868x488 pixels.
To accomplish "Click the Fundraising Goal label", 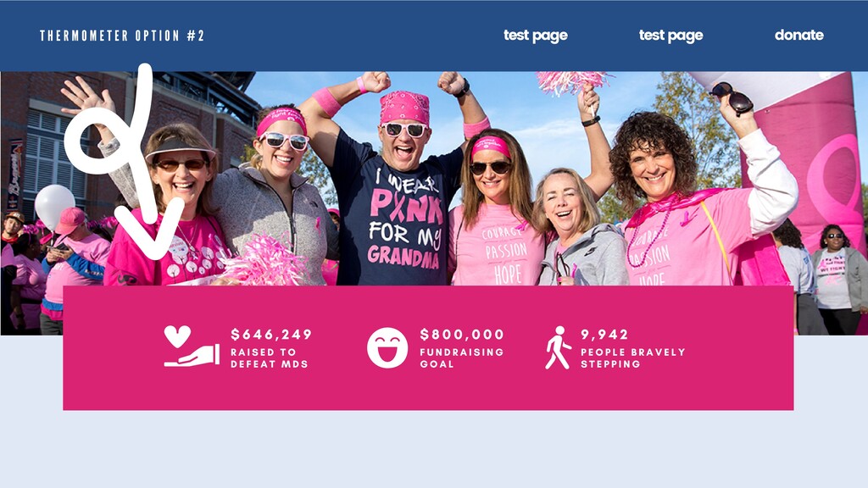I will click(x=462, y=358).
